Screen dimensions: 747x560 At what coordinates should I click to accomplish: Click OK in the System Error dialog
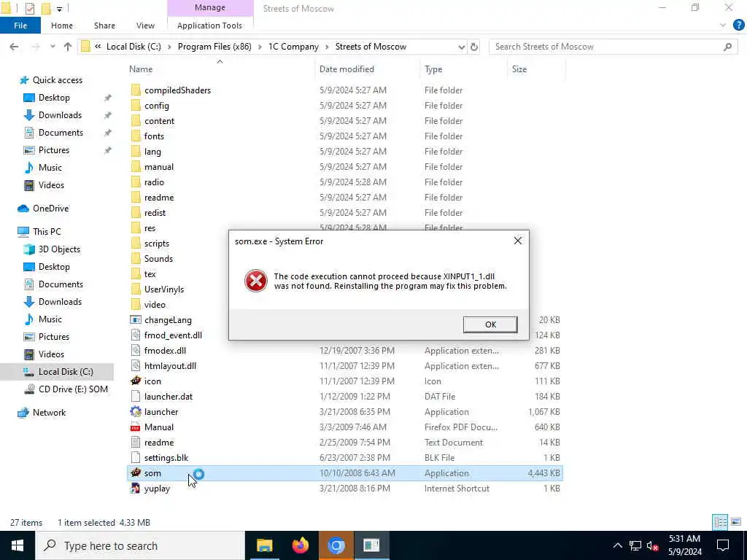(x=490, y=324)
